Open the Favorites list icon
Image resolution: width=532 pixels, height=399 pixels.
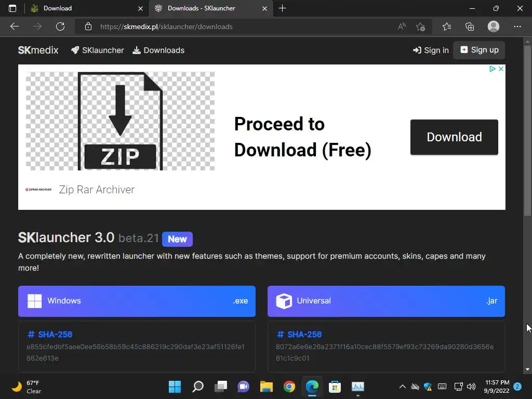447,26
